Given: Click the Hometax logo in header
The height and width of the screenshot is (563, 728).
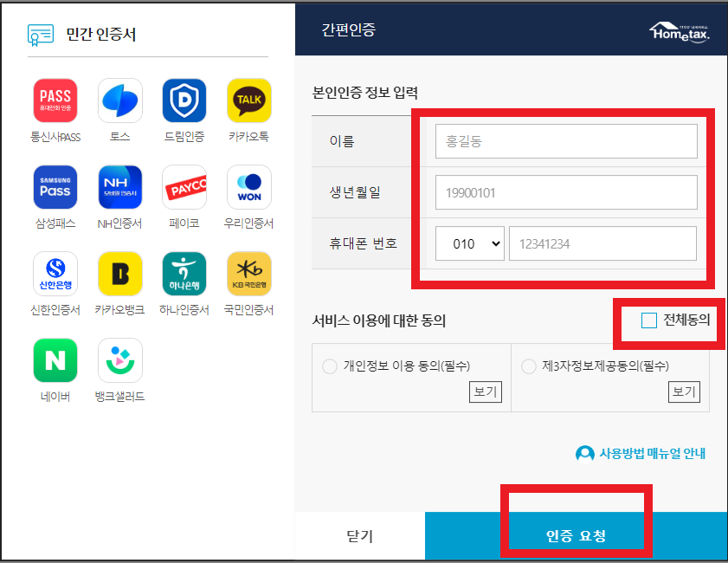Looking at the screenshot, I should click(680, 33).
